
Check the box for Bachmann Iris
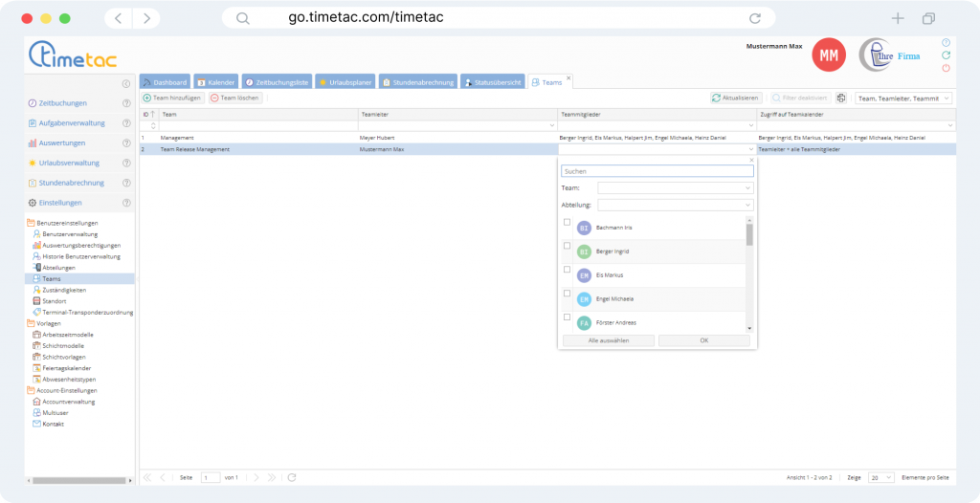(567, 223)
